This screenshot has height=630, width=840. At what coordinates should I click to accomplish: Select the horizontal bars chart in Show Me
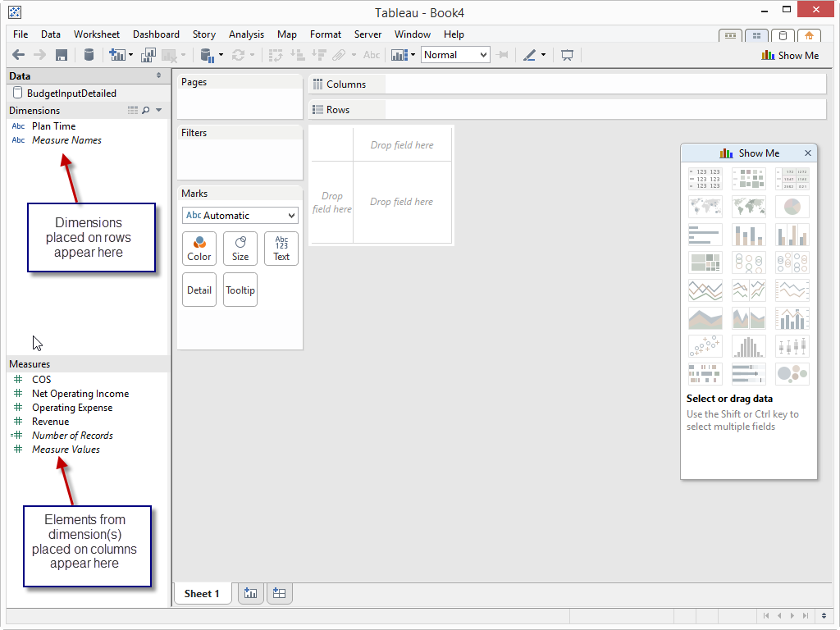[705, 235]
